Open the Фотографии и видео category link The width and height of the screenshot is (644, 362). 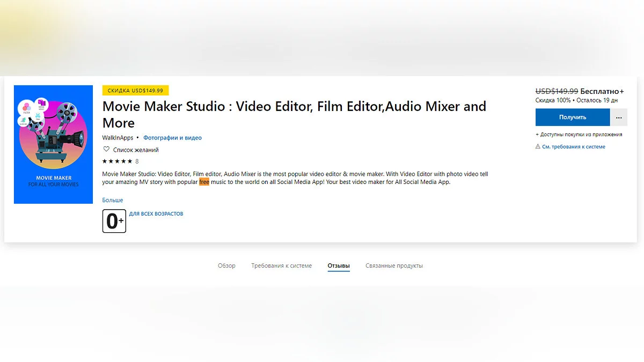click(x=172, y=138)
